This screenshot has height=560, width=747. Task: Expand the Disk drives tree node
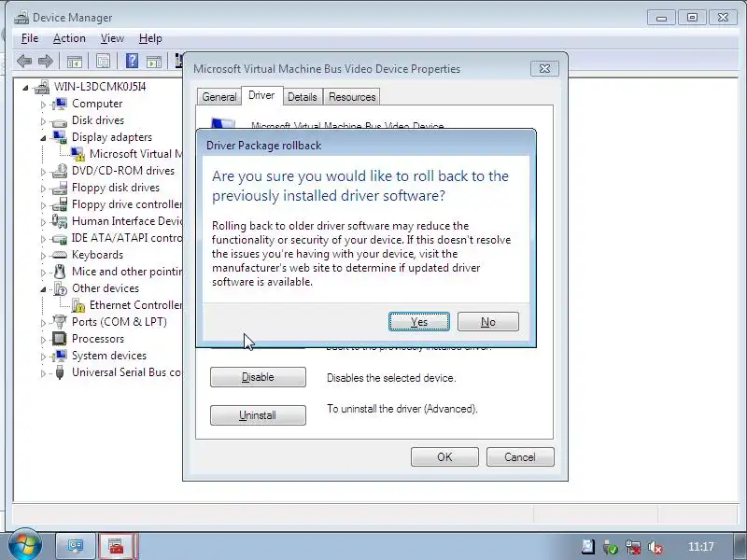(43, 121)
